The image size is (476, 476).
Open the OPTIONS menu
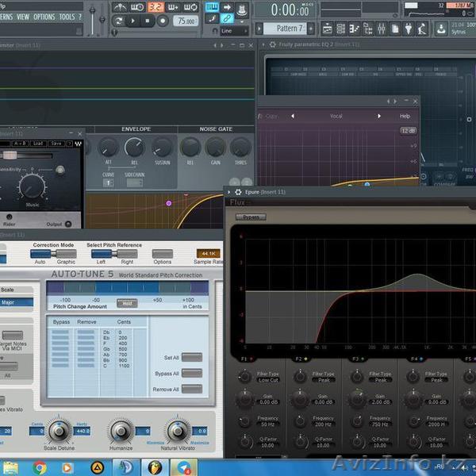click(44, 17)
